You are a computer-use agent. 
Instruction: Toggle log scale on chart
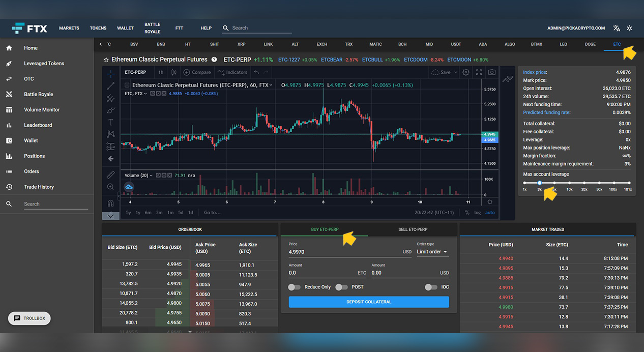click(477, 213)
